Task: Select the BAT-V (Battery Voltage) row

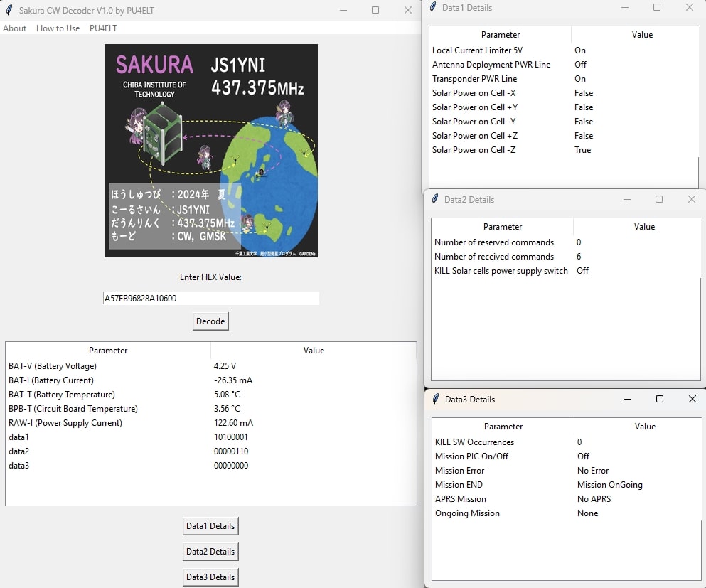Action: point(210,366)
